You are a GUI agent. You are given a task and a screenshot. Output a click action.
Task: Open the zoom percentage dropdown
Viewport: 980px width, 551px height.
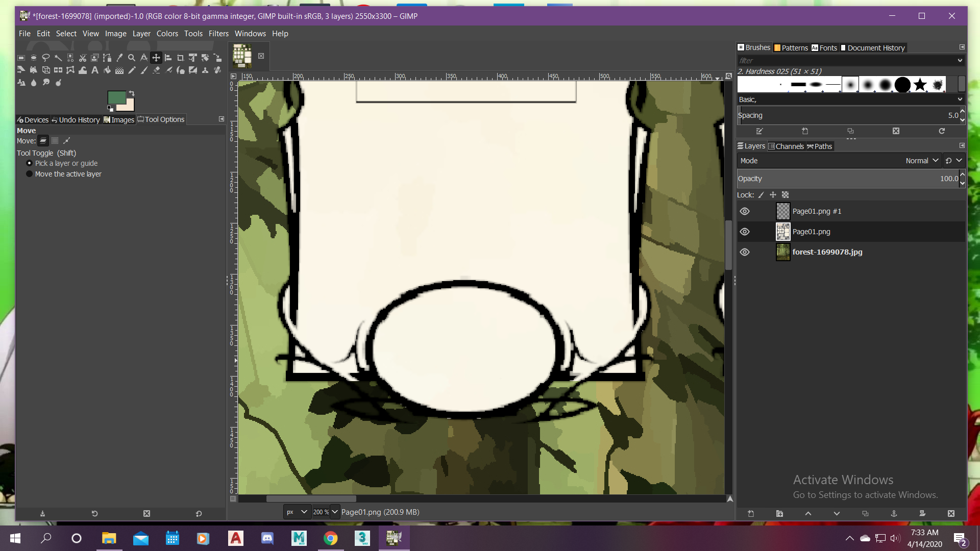[335, 512]
